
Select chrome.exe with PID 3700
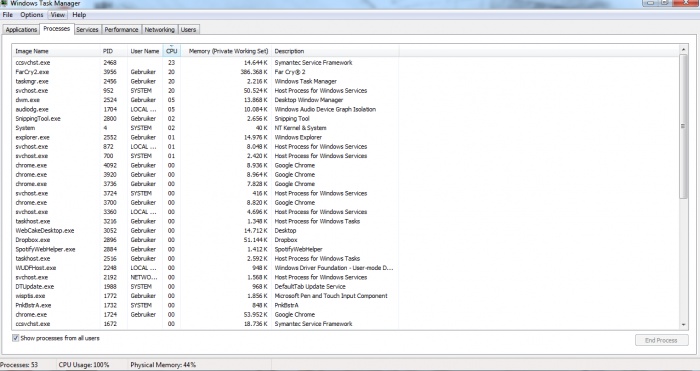pyautogui.click(x=205, y=202)
